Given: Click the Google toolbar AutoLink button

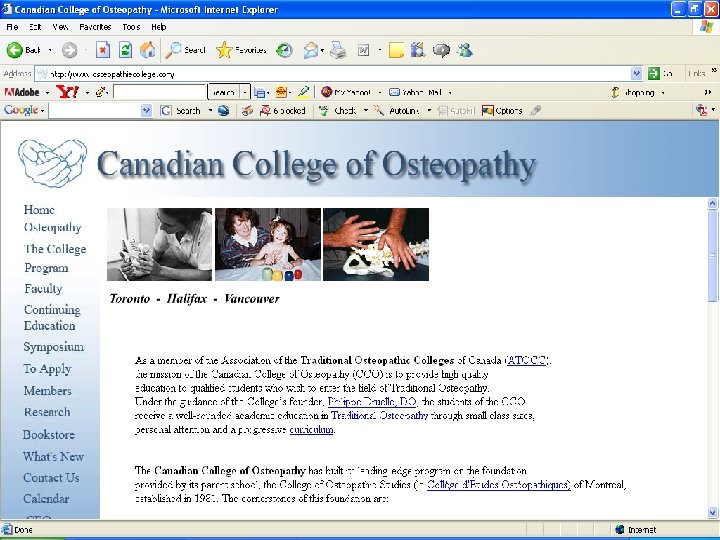Looking at the screenshot, I should [397, 111].
